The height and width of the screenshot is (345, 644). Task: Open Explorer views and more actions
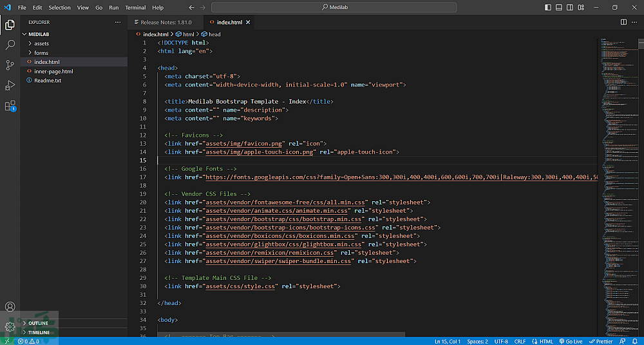click(x=117, y=22)
